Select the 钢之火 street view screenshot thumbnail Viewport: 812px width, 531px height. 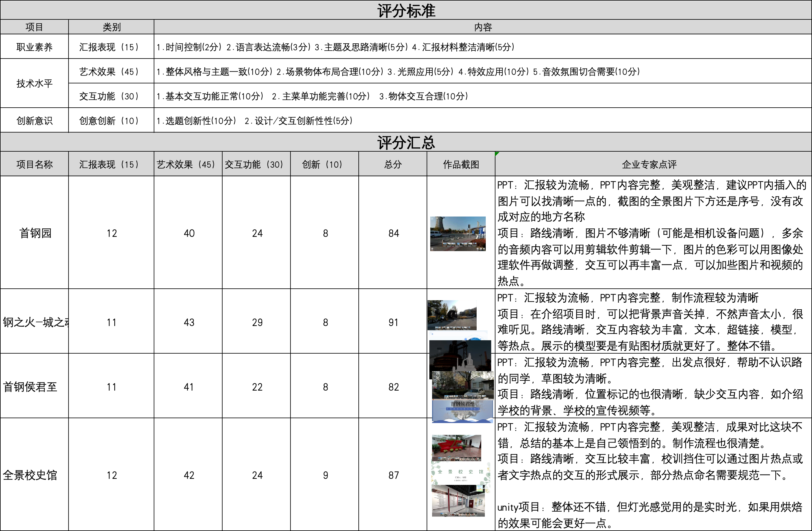(x=452, y=315)
